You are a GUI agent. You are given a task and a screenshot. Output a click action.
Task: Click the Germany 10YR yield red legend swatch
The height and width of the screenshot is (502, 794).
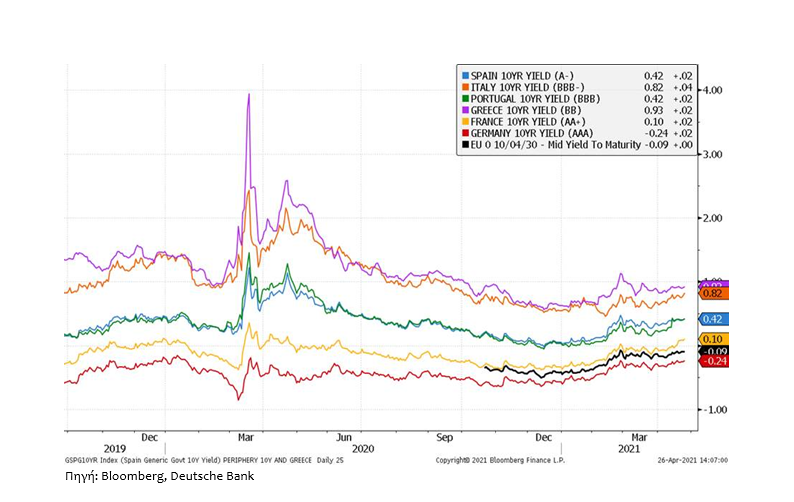tap(464, 133)
